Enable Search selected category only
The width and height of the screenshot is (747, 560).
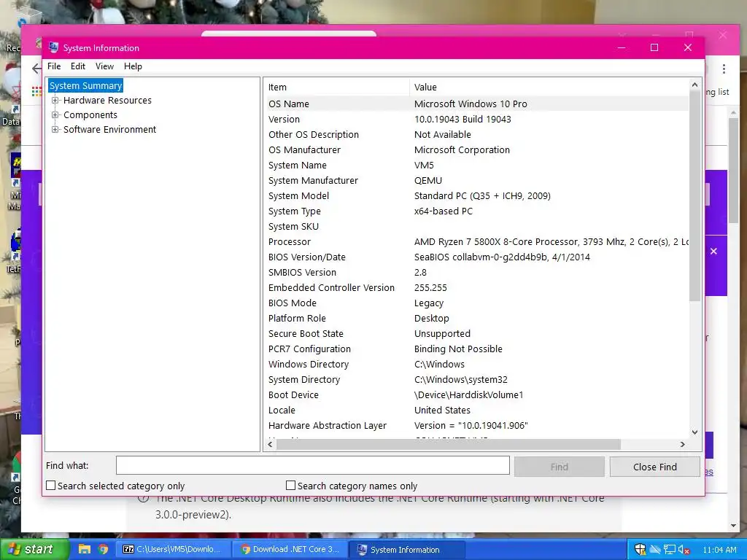click(x=50, y=485)
